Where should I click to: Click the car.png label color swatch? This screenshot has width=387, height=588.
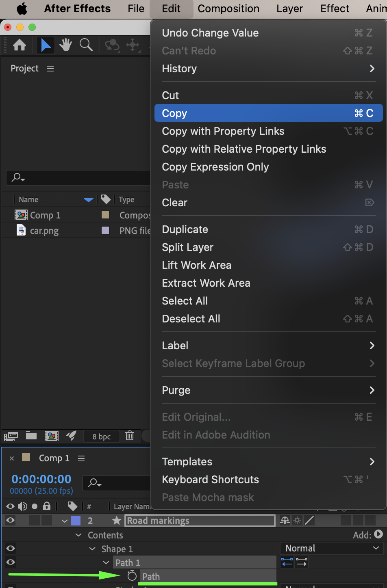pos(105,230)
